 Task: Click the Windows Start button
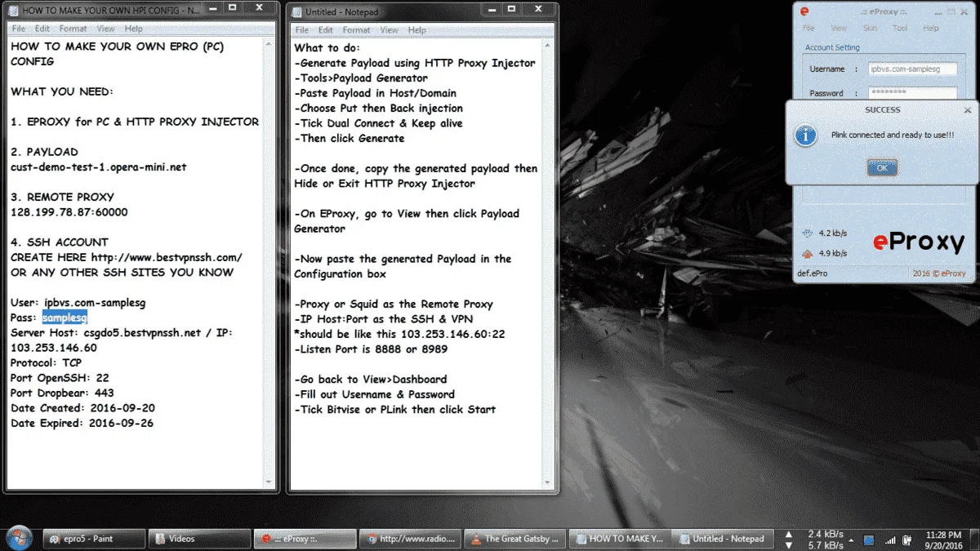pos(18,538)
